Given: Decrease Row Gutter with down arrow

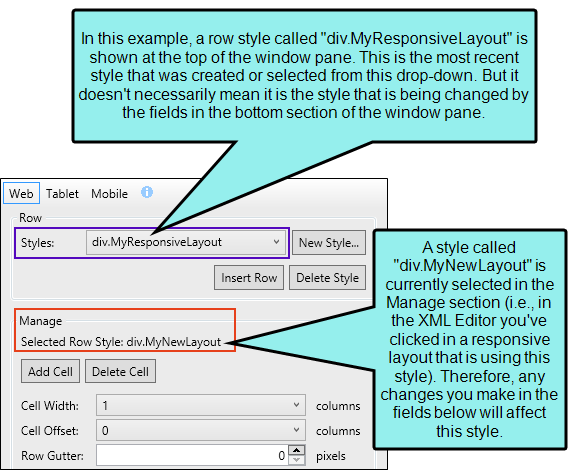Looking at the screenshot, I should 297,460.
